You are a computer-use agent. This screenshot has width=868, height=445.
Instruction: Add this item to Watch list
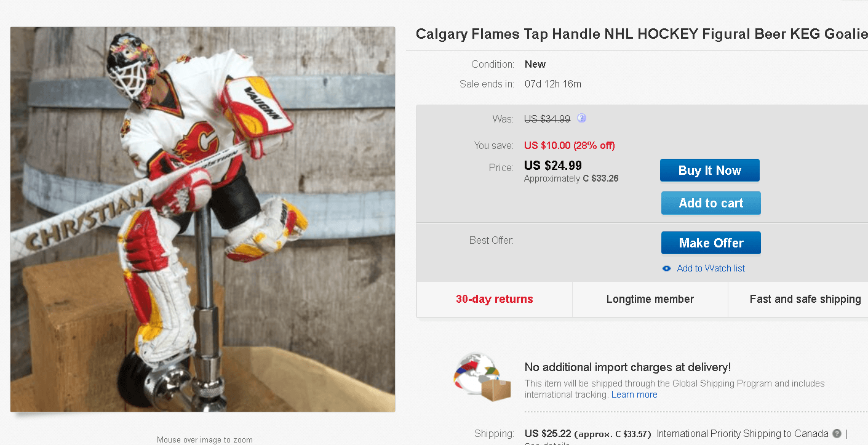(711, 268)
